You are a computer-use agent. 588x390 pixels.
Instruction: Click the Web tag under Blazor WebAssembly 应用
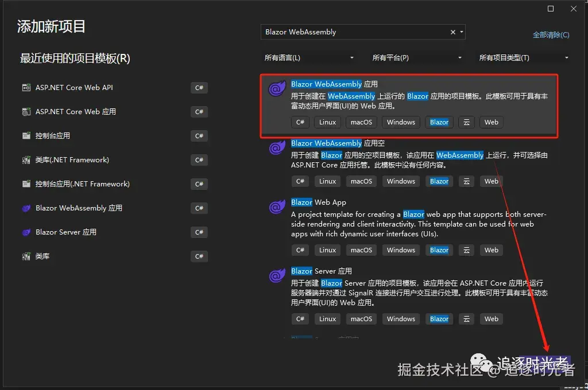[492, 122]
